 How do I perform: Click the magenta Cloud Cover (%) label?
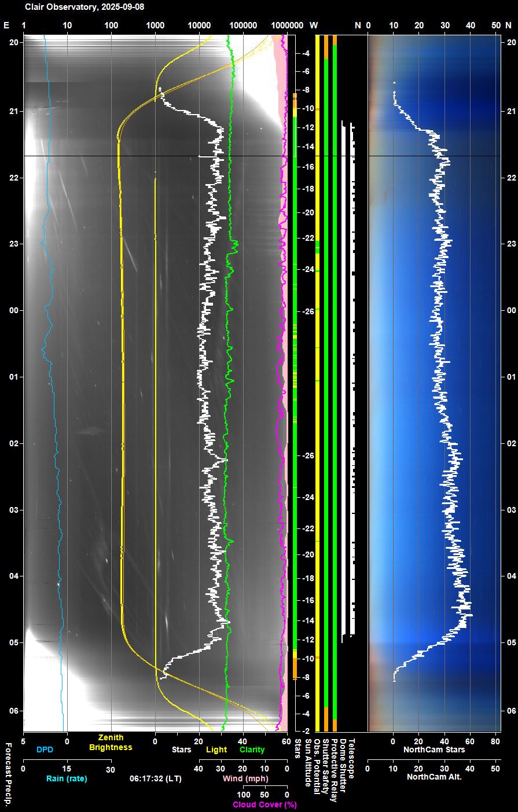pyautogui.click(x=264, y=804)
